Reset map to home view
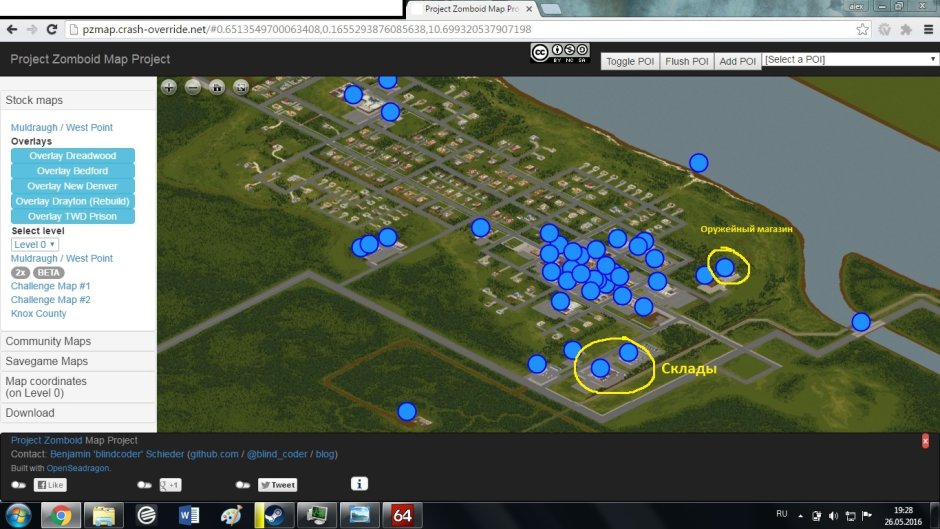This screenshot has height=529, width=940. (x=217, y=88)
